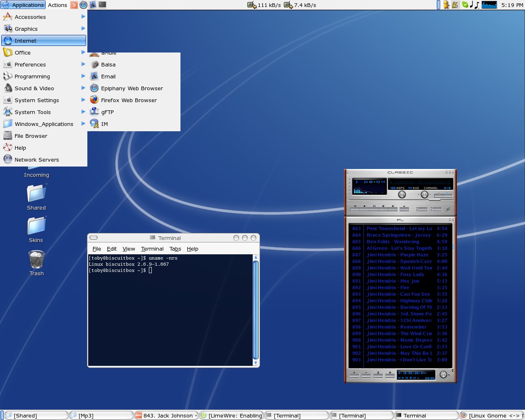Open the Shared folder on desktop
The height and width of the screenshot is (420, 525).
point(37,197)
